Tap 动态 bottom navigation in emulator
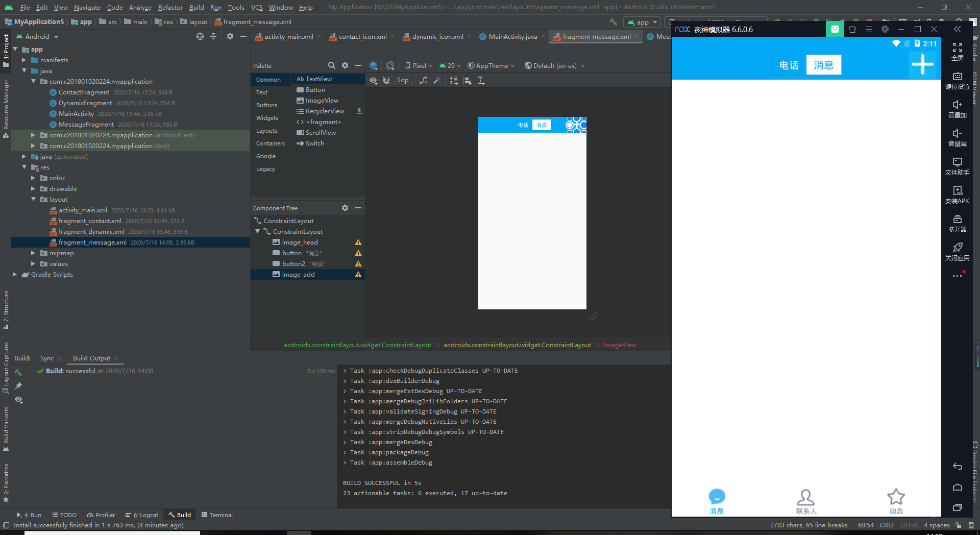Screen dimensions: 980x535 pos(896,501)
